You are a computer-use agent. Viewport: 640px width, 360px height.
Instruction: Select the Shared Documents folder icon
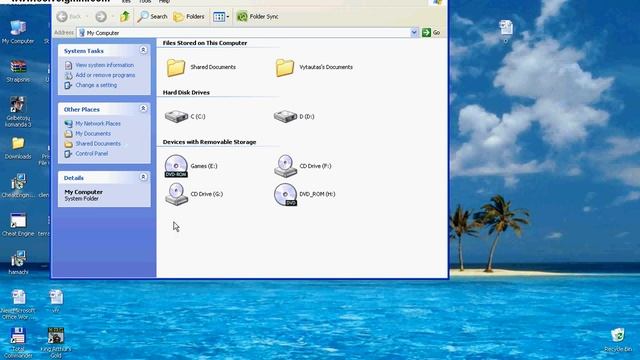pyautogui.click(x=176, y=68)
